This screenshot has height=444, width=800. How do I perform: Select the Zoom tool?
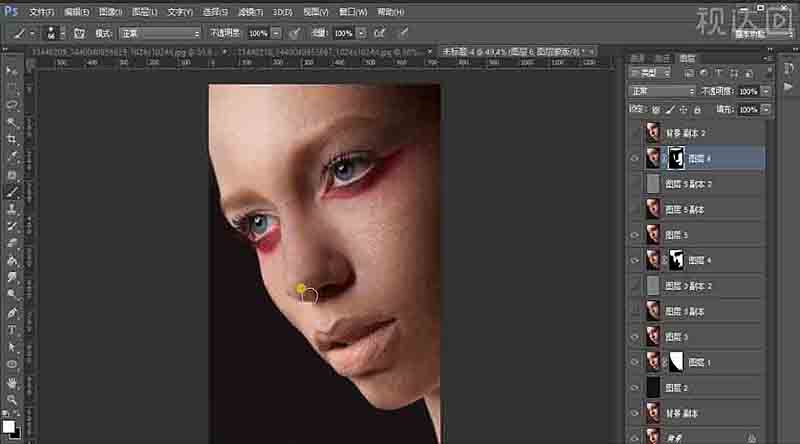tap(12, 400)
